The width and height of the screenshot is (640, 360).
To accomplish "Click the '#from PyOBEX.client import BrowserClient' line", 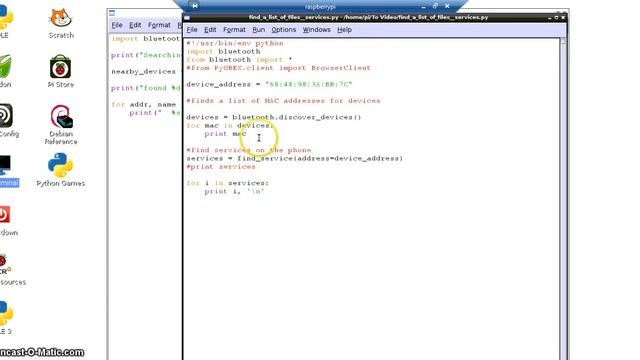I will [278, 68].
